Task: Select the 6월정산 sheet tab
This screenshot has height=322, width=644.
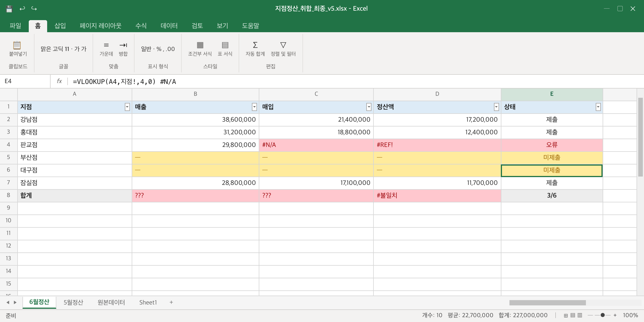Action: (x=39, y=302)
